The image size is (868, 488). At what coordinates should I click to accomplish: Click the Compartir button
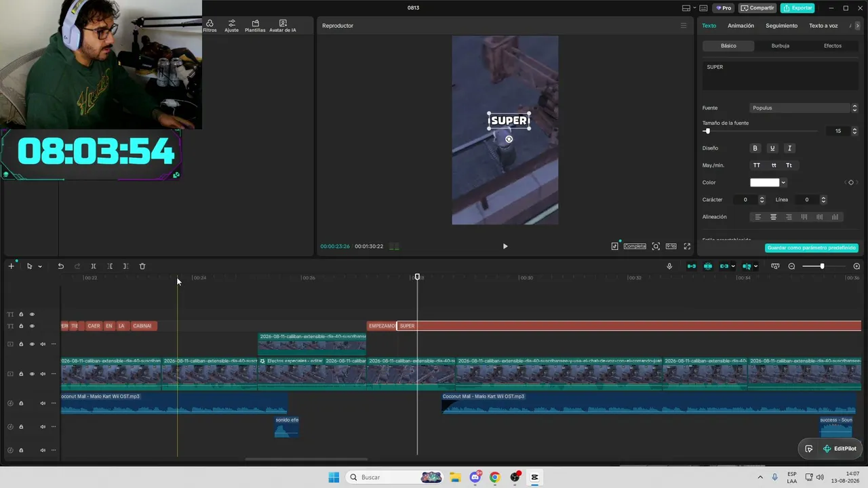pos(757,8)
